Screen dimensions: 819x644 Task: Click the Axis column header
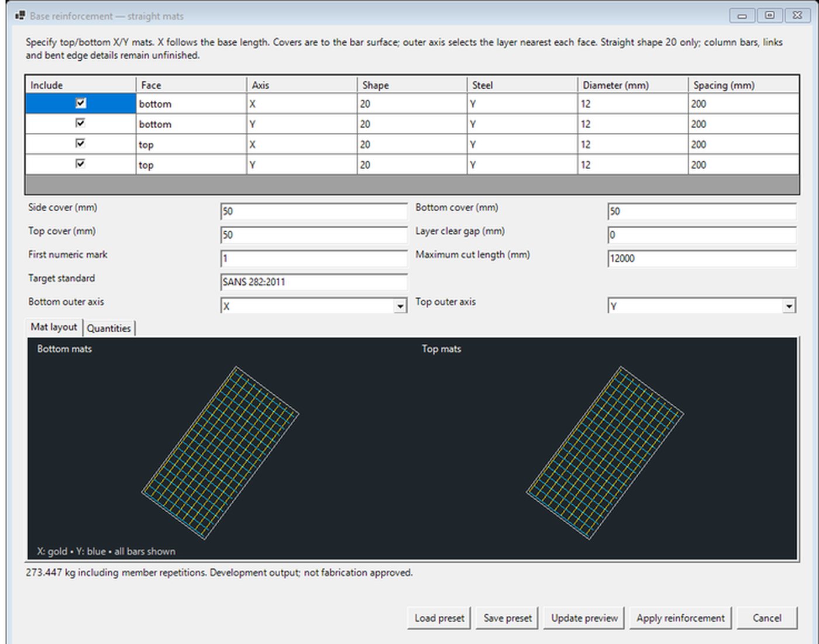(x=302, y=85)
